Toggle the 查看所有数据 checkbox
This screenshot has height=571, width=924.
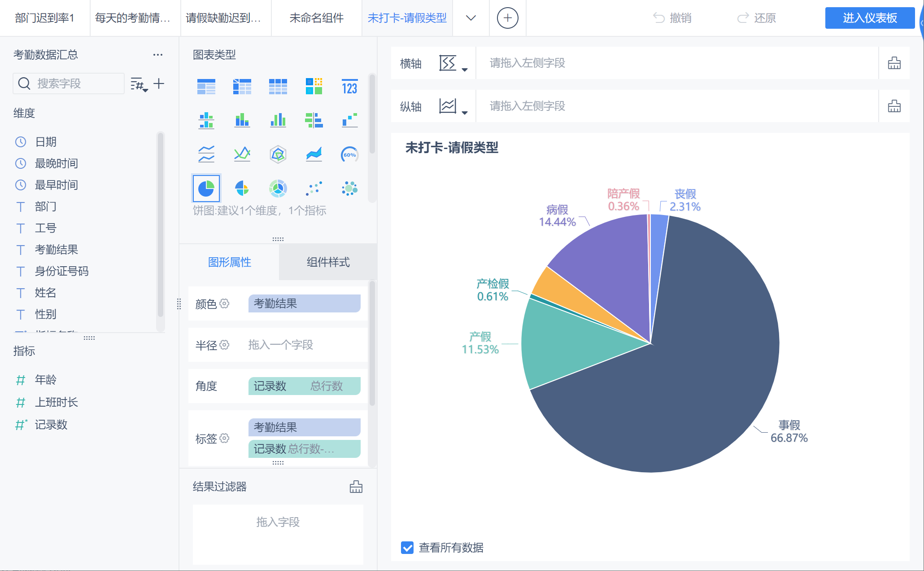click(407, 548)
